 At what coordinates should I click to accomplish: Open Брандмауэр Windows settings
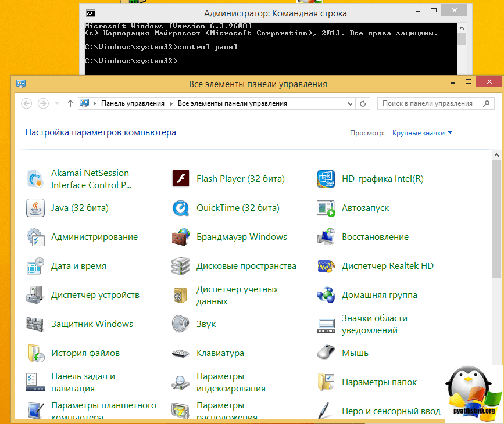[242, 236]
